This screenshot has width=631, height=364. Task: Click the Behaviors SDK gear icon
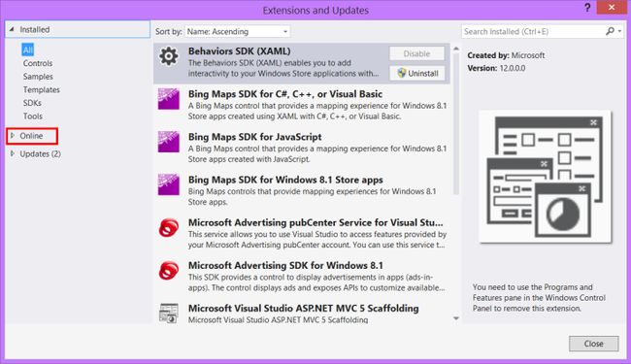click(169, 56)
